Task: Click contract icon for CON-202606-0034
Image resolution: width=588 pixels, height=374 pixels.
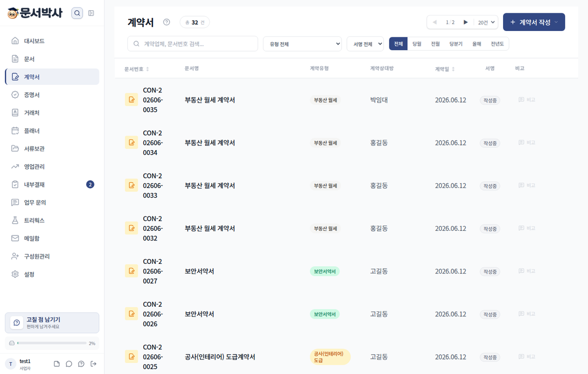Action: (131, 143)
